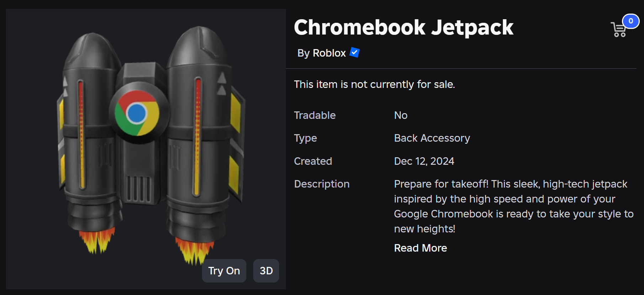The image size is (644, 295).
Task: Click the 'Dec 12, 2024' created date
Action: click(x=424, y=161)
